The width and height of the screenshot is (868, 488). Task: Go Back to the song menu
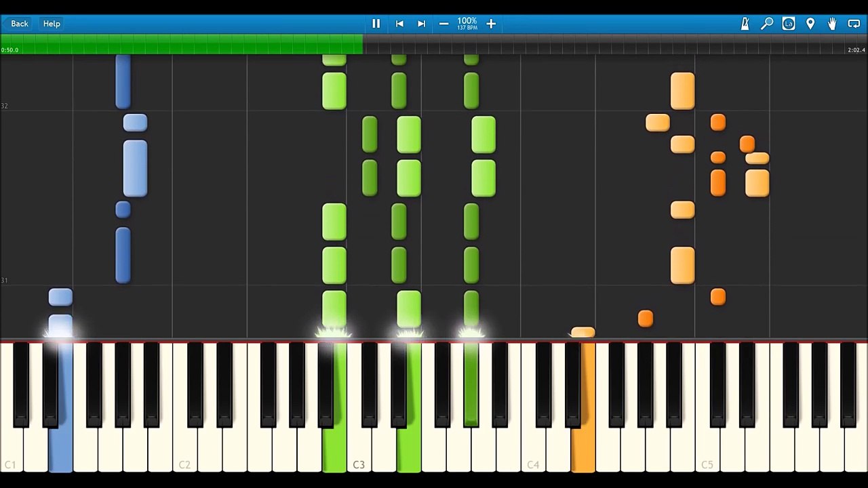(x=20, y=24)
